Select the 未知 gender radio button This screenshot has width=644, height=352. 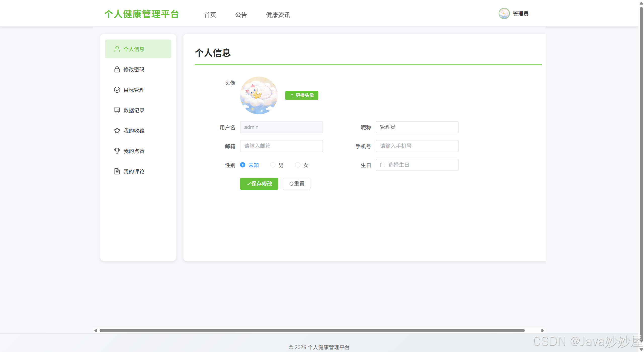[x=243, y=165]
